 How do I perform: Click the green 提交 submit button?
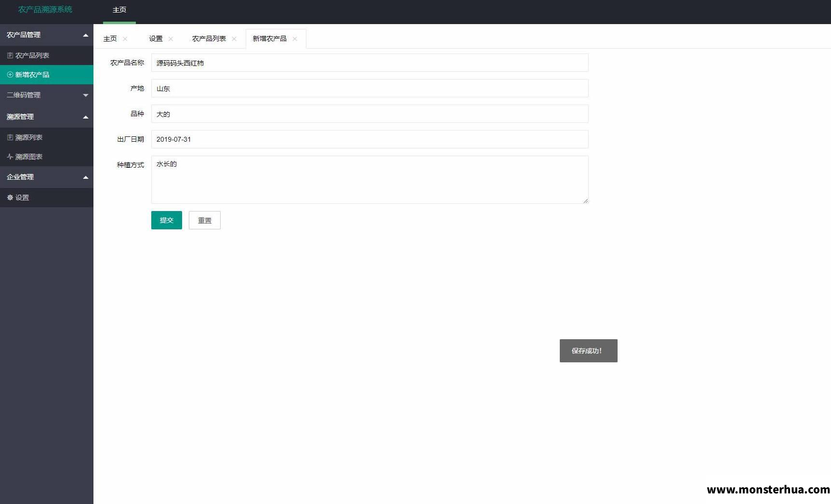coord(167,220)
